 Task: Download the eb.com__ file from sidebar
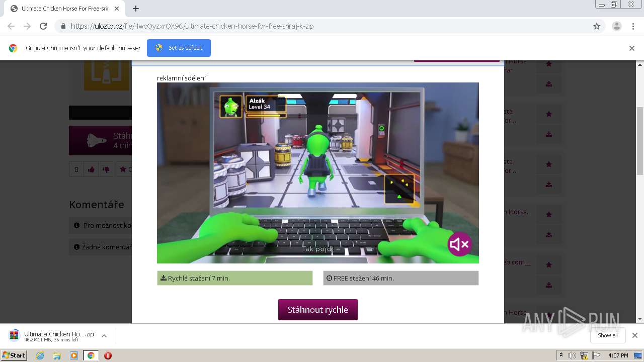[549, 285]
